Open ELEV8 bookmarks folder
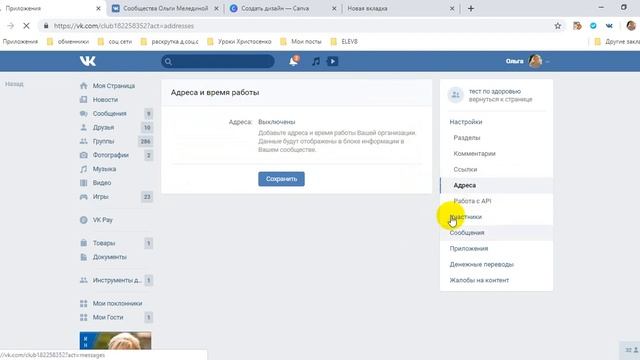 click(x=344, y=42)
